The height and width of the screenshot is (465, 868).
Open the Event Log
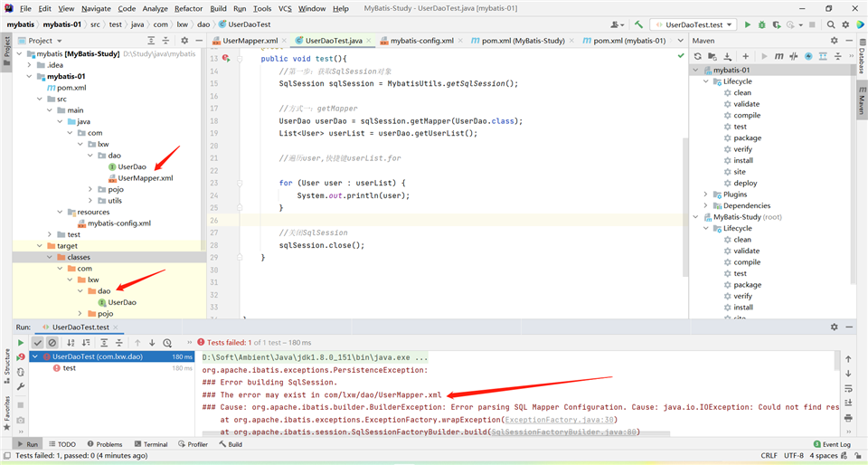tap(832, 444)
